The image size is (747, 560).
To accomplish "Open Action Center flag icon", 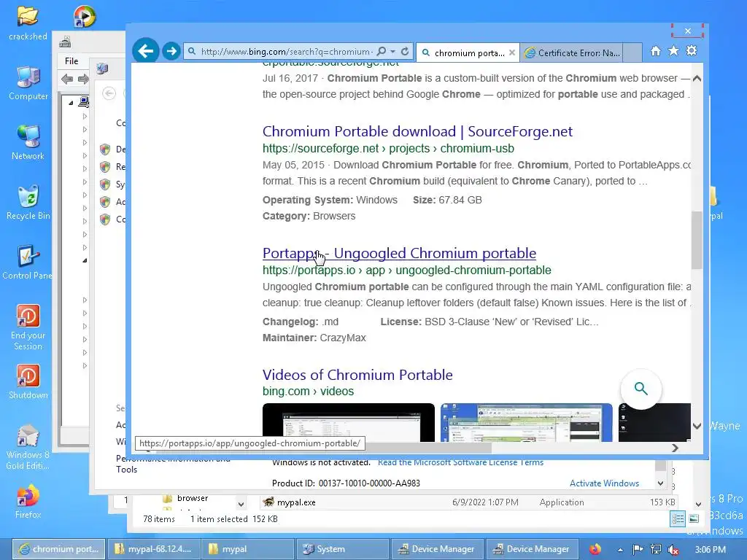I will click(638, 550).
